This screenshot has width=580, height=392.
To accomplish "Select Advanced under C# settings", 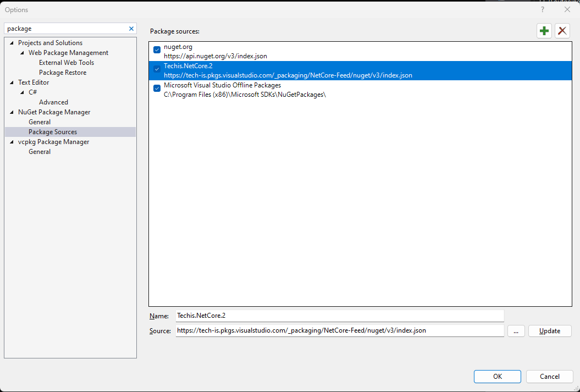I will [53, 102].
